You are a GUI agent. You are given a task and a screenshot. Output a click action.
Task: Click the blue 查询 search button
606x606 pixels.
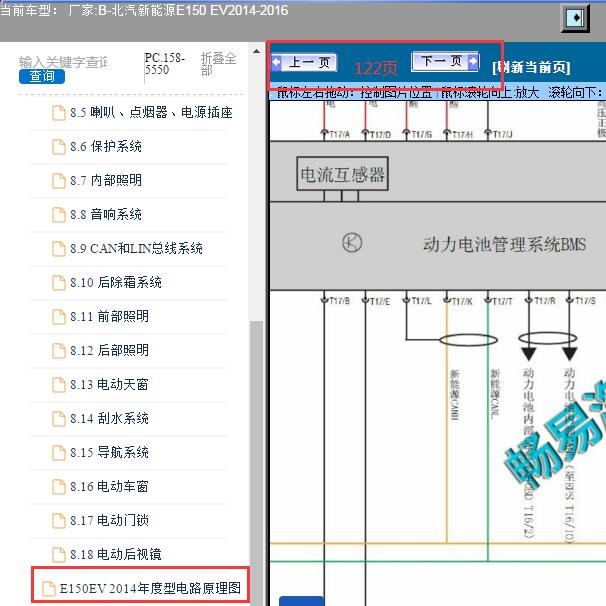(42, 76)
